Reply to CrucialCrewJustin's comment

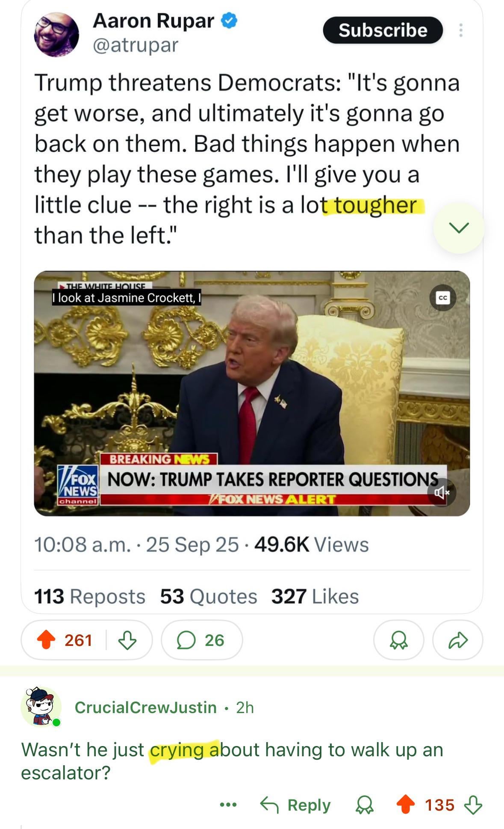point(295,805)
